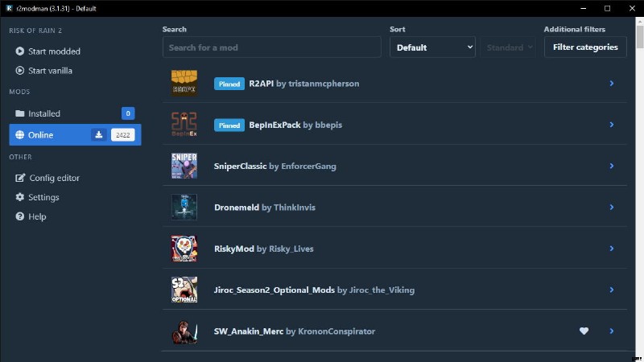Screen dimensions: 644x362
Task: Click the installed count badge showing 0
Action: 128,113
